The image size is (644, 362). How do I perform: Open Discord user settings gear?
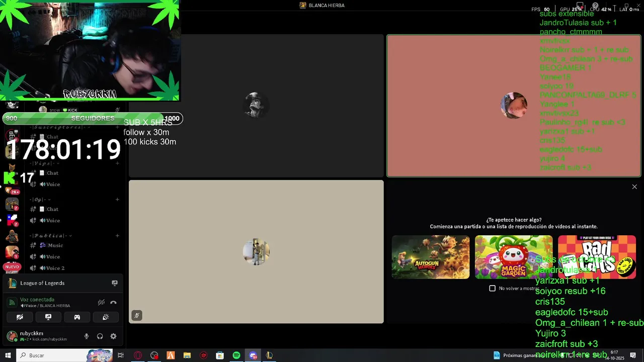click(x=113, y=336)
